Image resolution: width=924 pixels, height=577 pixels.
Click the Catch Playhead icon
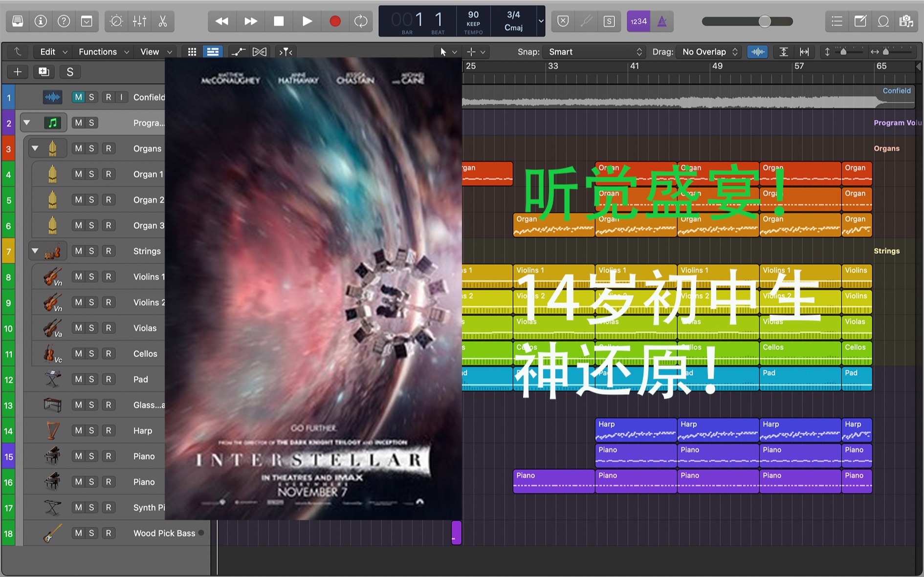click(286, 52)
